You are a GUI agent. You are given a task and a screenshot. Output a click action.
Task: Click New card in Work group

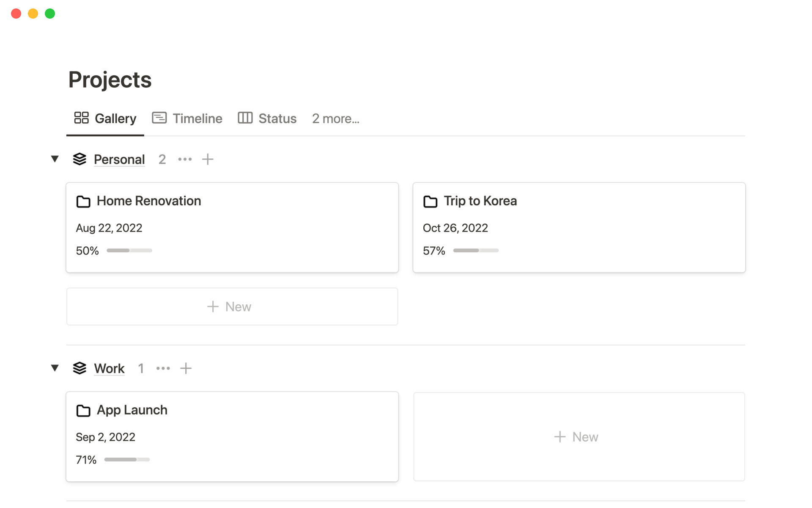(x=579, y=437)
